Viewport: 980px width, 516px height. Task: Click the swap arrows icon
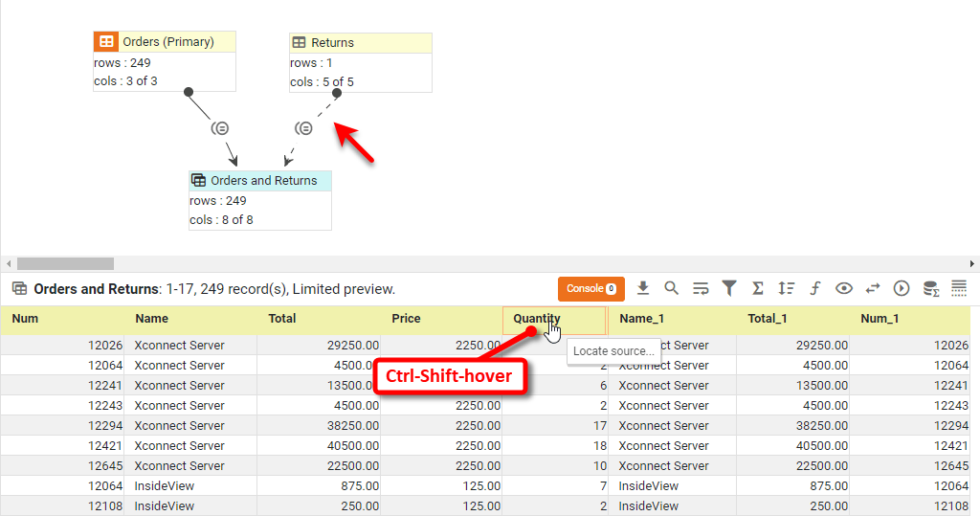tap(873, 288)
